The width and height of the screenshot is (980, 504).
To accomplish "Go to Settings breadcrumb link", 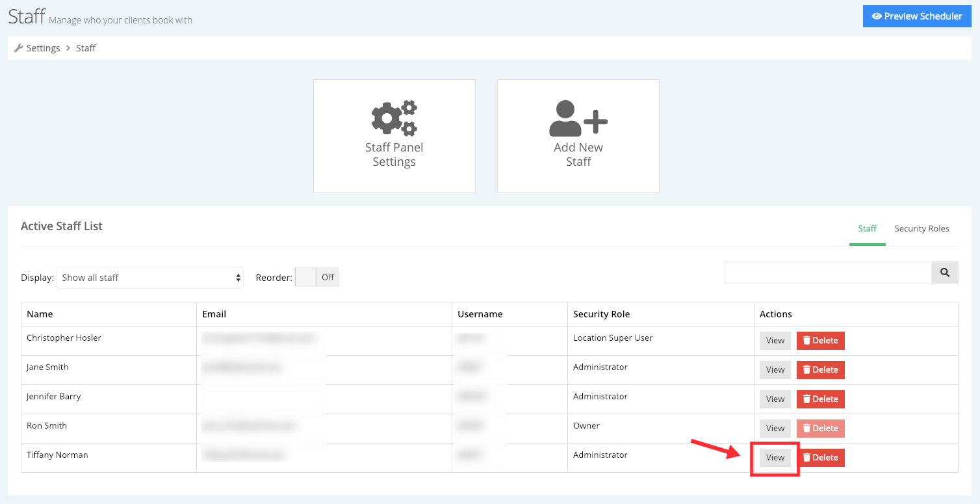I will pyautogui.click(x=43, y=48).
